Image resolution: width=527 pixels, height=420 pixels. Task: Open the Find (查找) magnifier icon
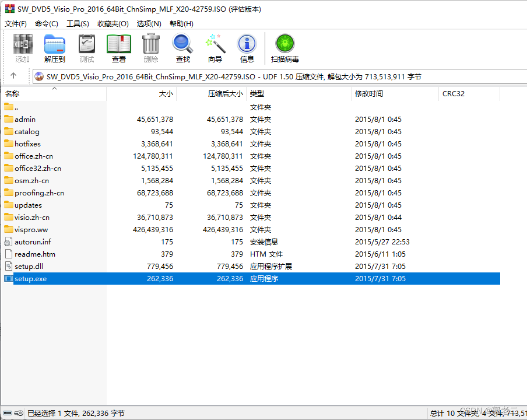(x=182, y=43)
